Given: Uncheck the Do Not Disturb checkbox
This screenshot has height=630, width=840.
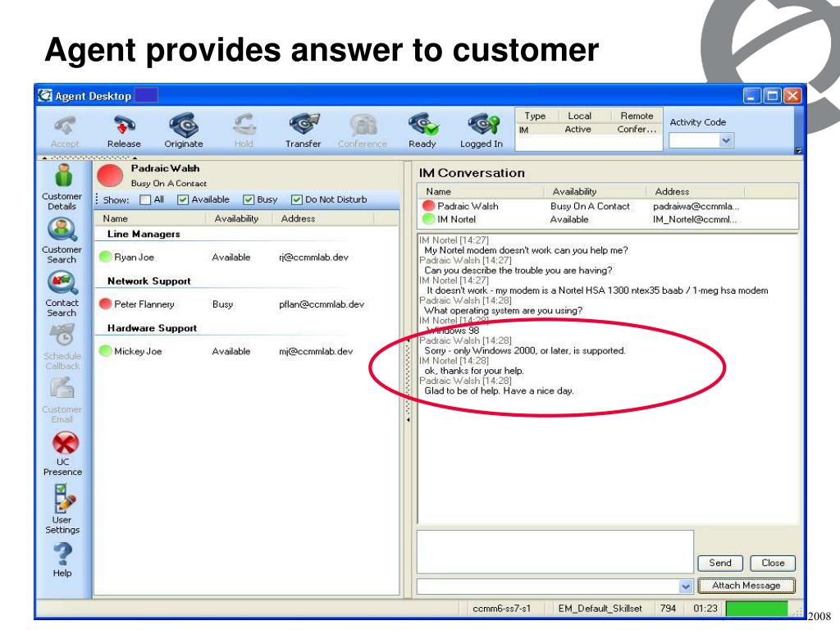Looking at the screenshot, I should [x=297, y=200].
